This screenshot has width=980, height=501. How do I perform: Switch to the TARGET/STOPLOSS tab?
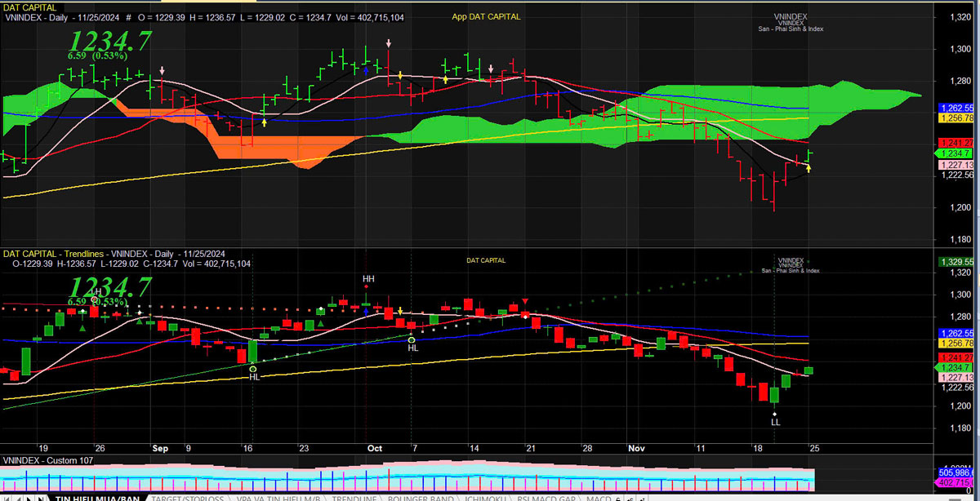tap(188, 497)
